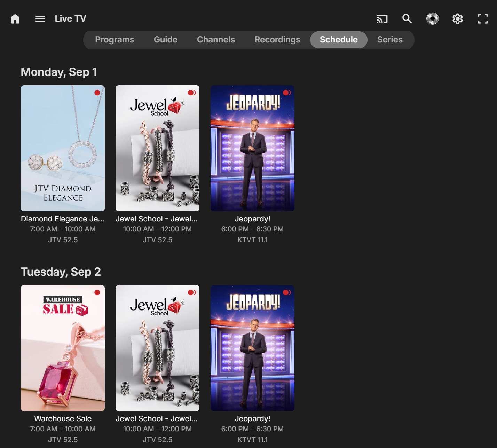This screenshot has height=448, width=497.
Task: Open Tuesday's Jeopardy! poster
Action: pos(252,348)
